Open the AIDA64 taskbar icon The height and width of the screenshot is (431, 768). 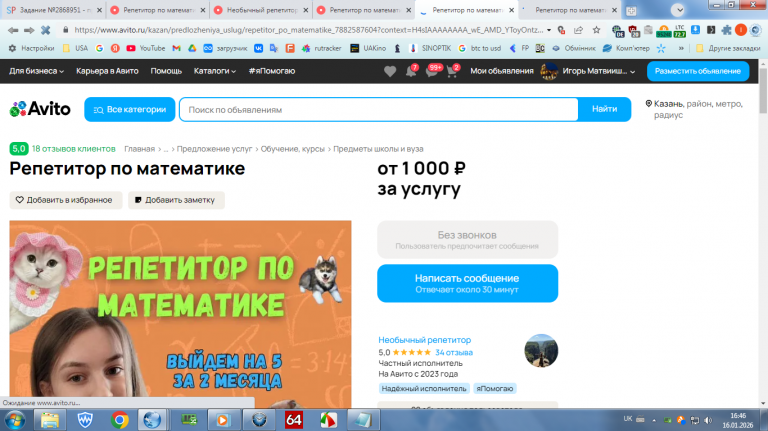(293, 420)
